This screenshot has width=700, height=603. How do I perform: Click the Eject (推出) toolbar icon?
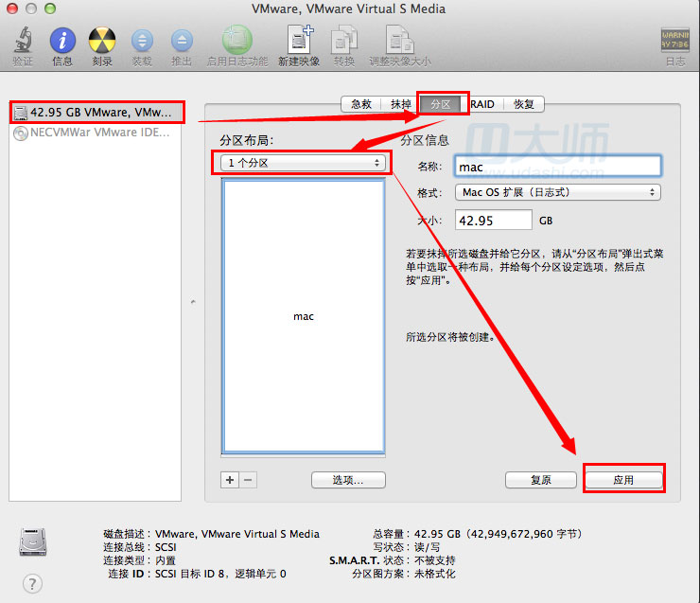182,41
